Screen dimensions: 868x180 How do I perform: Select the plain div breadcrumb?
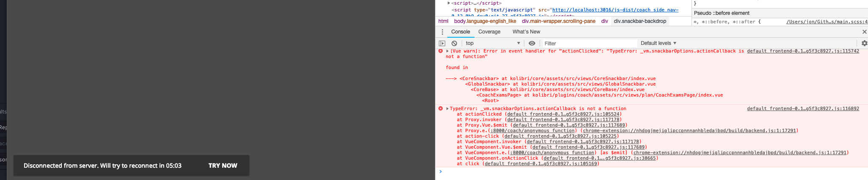[604, 21]
